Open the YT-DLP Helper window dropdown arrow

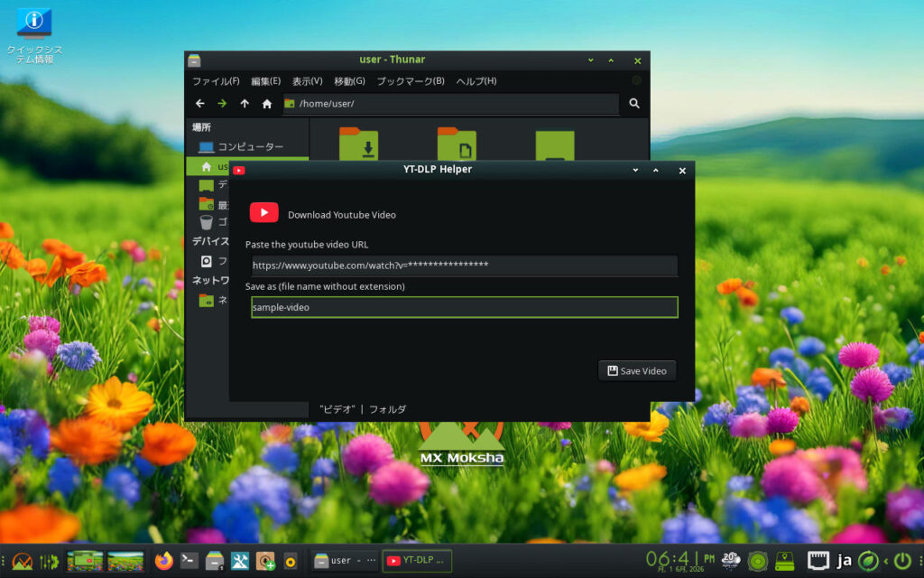click(x=635, y=171)
